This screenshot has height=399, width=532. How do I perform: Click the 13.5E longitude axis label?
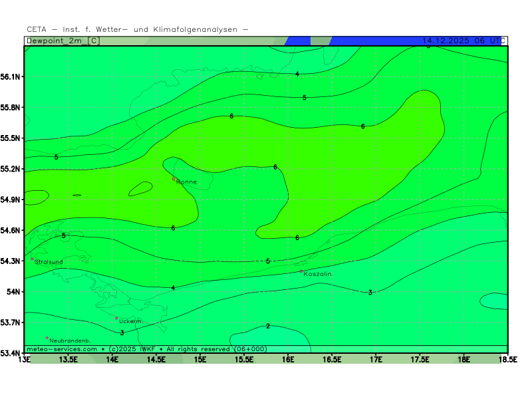(x=68, y=360)
